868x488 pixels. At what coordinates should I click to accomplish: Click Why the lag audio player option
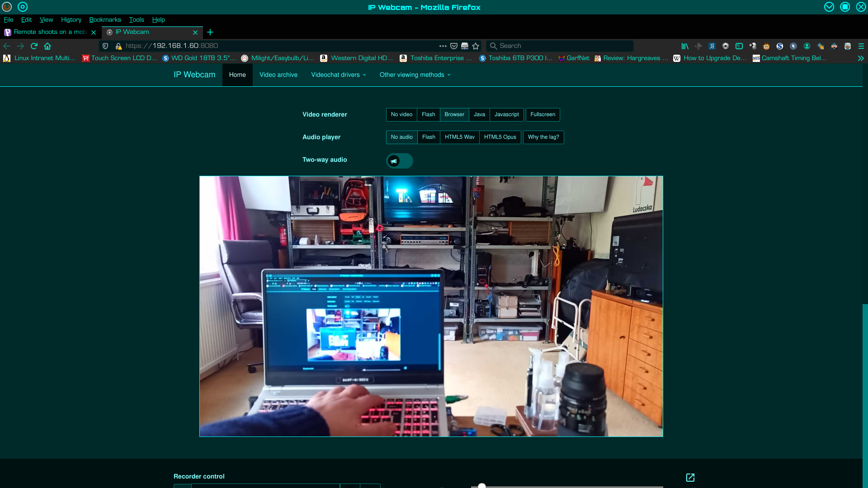[543, 137]
